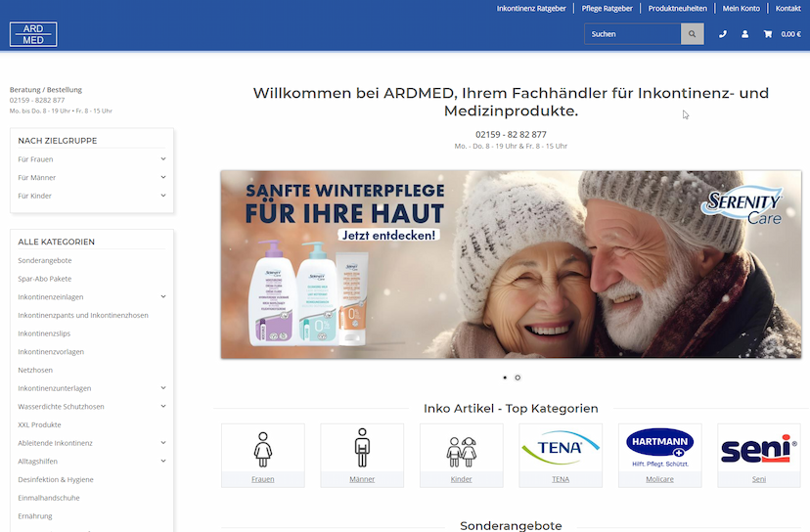Show first banner slide via dot
The image size is (810, 532).
point(505,377)
